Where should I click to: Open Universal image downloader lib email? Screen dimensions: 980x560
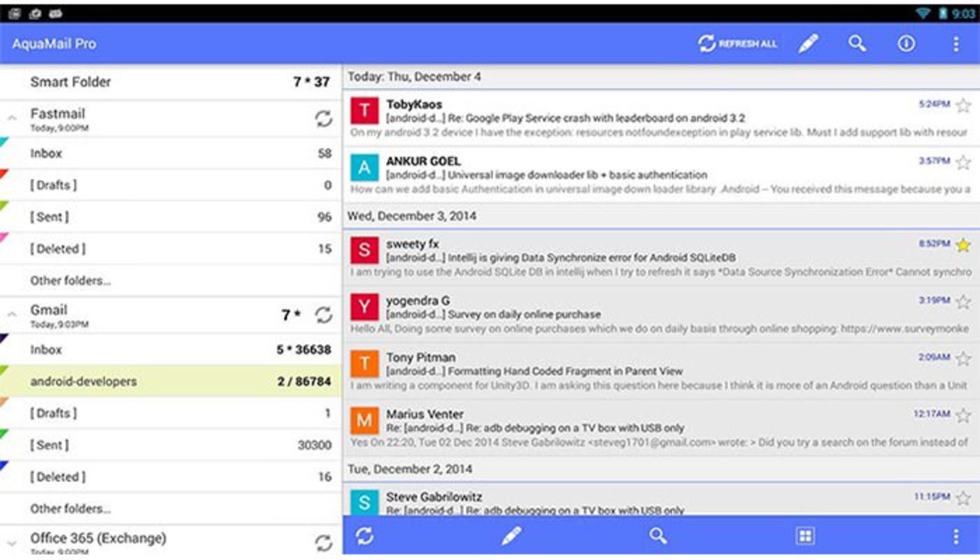point(546,175)
